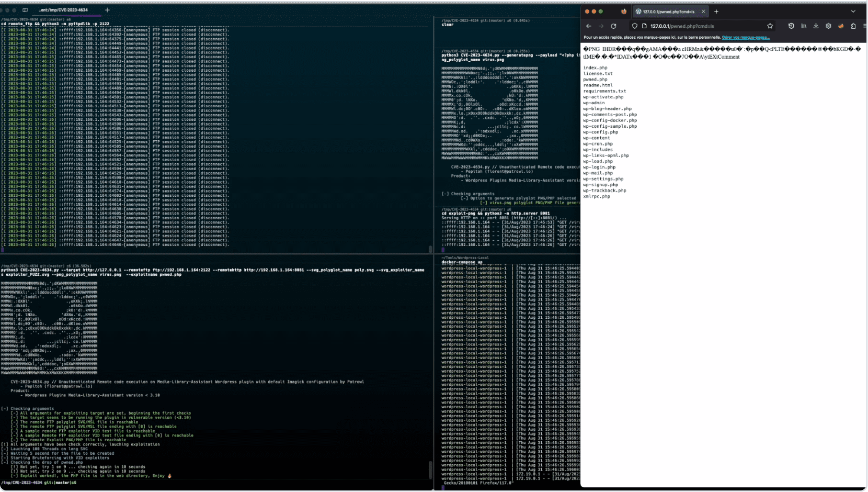
Task: Click wp-trackback.php in the file listing
Action: 604,191
